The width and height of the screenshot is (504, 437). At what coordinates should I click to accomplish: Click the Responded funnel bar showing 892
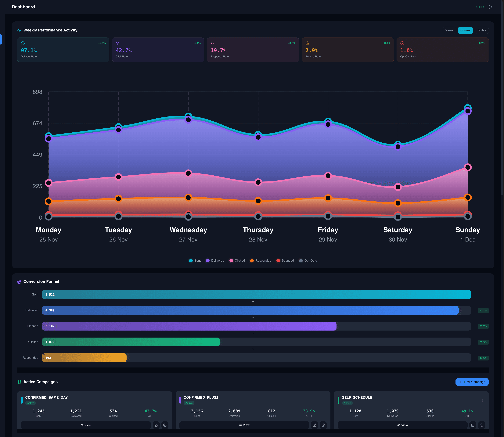[84, 358]
